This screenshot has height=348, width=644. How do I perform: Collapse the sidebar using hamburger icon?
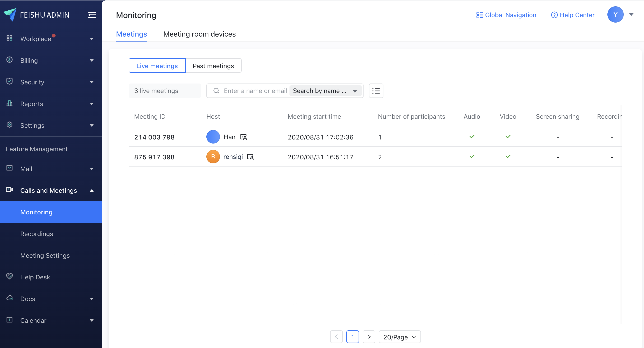pyautogui.click(x=92, y=15)
